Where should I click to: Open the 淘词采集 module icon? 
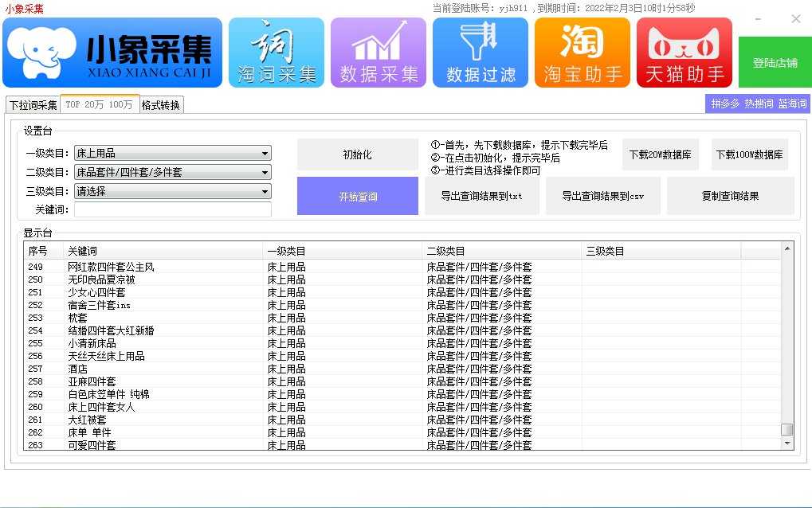point(276,53)
